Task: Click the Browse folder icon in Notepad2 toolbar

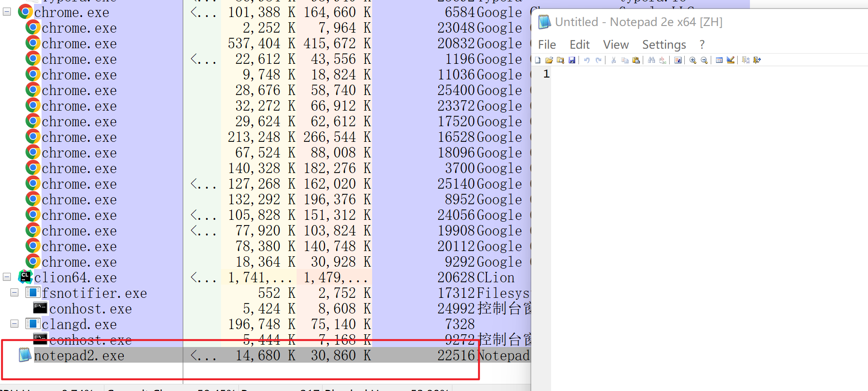Action: [x=561, y=60]
